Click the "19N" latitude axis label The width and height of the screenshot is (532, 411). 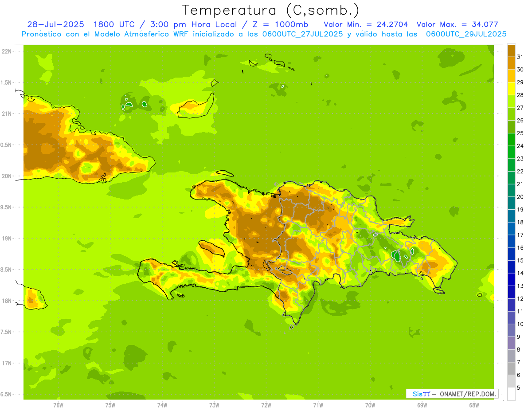(x=6, y=238)
